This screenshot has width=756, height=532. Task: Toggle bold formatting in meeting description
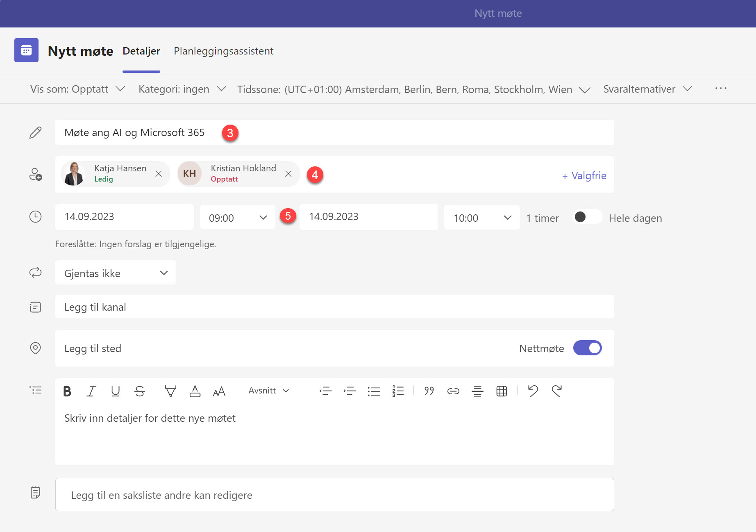pyautogui.click(x=66, y=391)
